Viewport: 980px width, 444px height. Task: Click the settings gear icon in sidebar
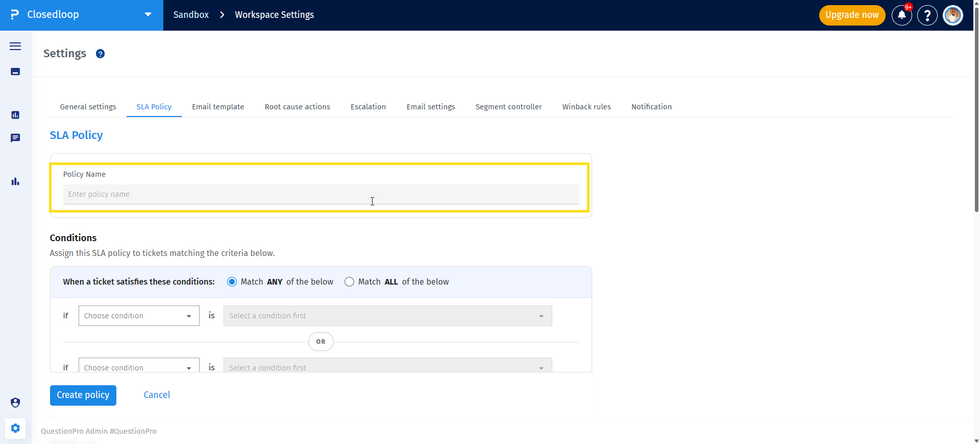(15, 428)
